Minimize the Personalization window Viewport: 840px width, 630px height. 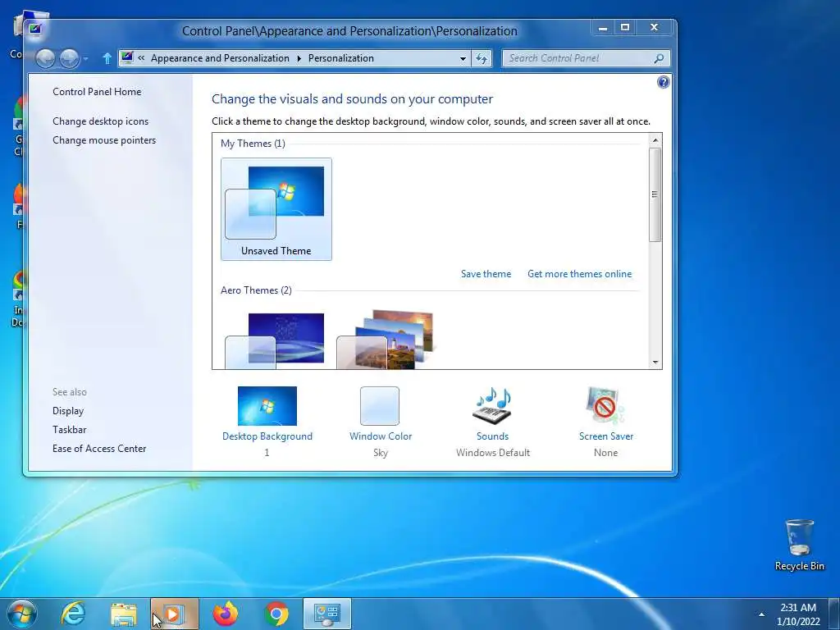point(603,27)
